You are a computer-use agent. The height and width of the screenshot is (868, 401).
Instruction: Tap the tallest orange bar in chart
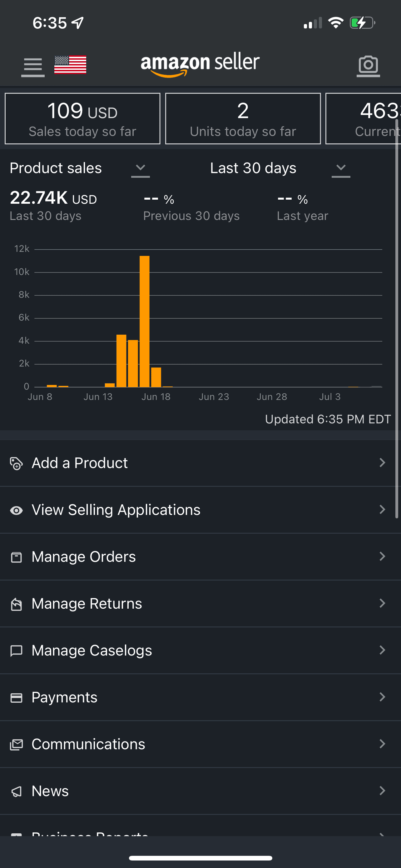[144, 321]
